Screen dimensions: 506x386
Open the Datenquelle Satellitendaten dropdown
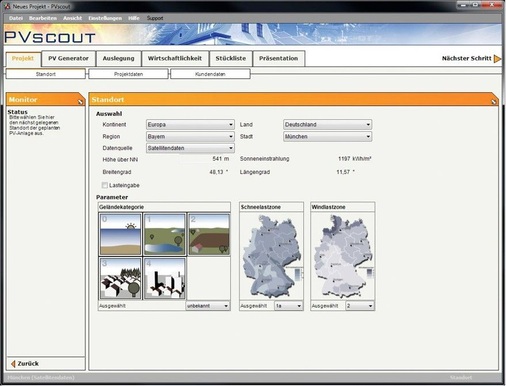(x=190, y=148)
